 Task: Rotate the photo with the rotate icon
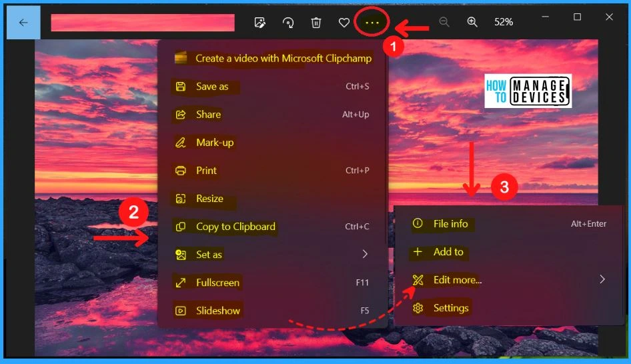click(288, 23)
